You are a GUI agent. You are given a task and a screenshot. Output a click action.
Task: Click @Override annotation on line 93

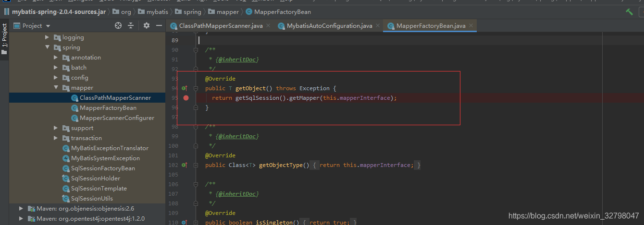coord(220,79)
